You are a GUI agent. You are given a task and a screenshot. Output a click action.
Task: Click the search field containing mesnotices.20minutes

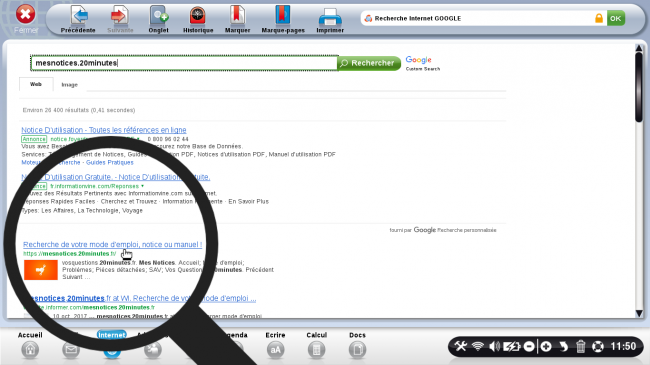184,63
